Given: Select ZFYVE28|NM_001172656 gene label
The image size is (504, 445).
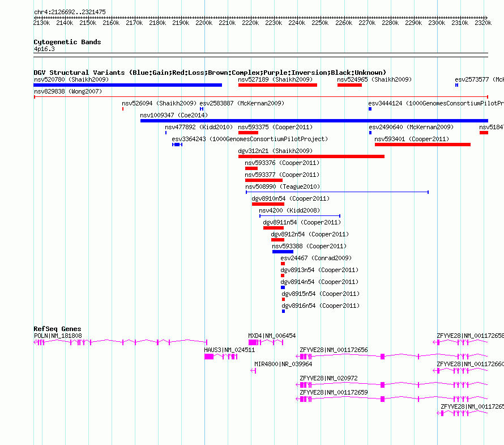Looking at the screenshot, I should [334, 350].
